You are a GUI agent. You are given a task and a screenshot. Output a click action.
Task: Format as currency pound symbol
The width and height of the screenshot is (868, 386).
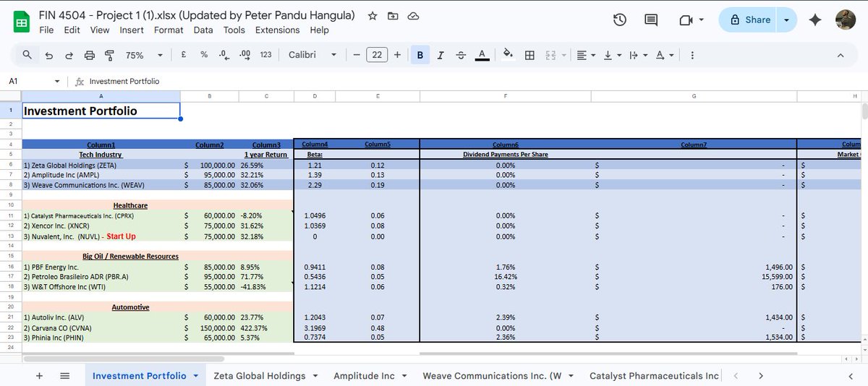(184, 55)
